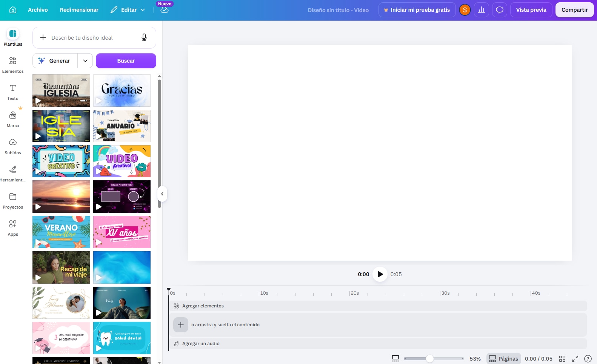
Task: Click the blank white canvas page
Action: click(x=380, y=153)
